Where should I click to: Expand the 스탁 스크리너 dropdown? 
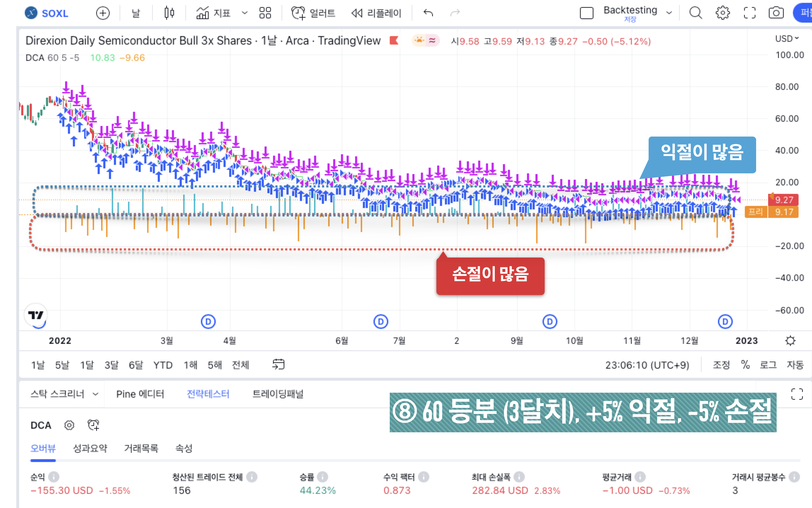point(95,394)
